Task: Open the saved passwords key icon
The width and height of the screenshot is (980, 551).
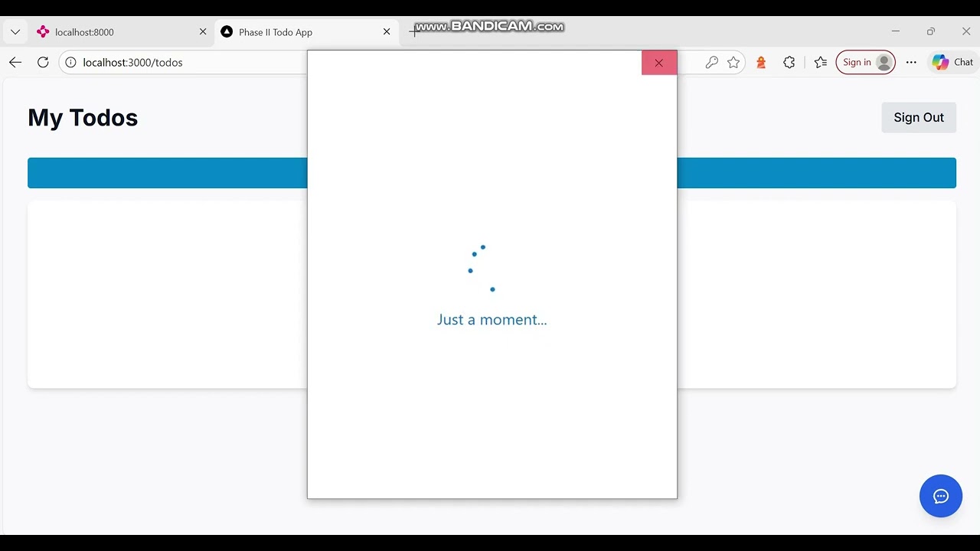Action: (712, 63)
